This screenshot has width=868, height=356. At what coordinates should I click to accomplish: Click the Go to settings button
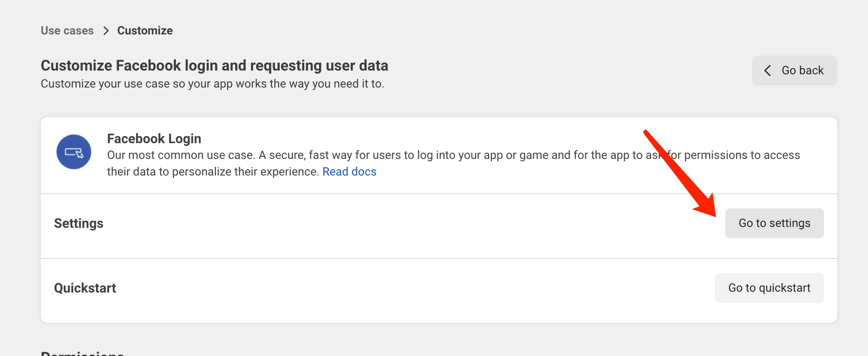[774, 223]
